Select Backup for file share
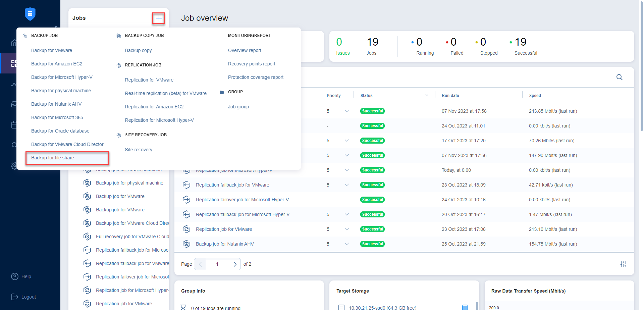Viewport: 644px width, 310px height. [x=53, y=158]
